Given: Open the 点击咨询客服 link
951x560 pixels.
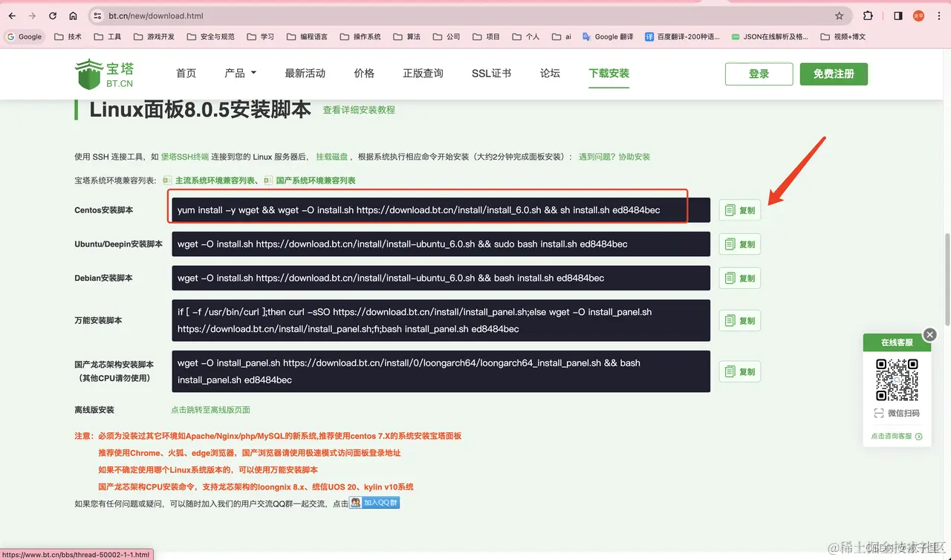Looking at the screenshot, I should coord(896,436).
